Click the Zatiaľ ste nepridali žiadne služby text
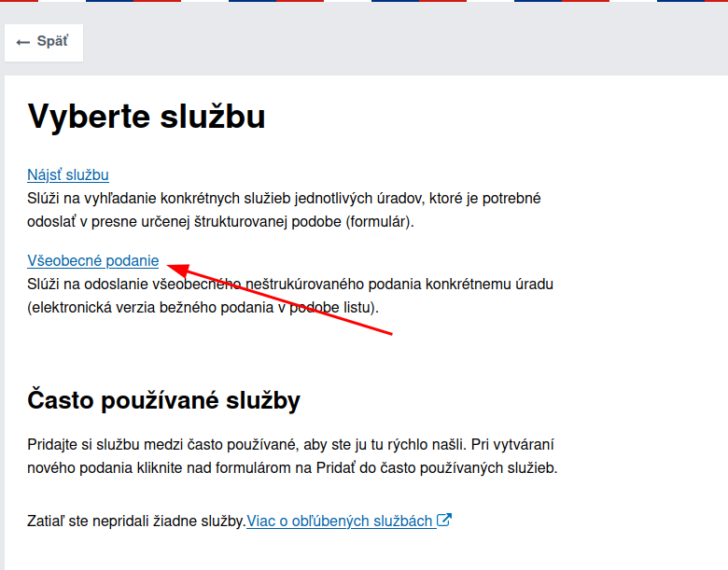 click(136, 521)
